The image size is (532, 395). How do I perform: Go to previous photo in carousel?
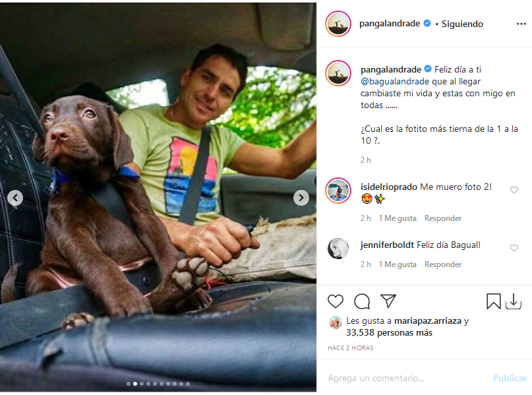pyautogui.click(x=15, y=198)
